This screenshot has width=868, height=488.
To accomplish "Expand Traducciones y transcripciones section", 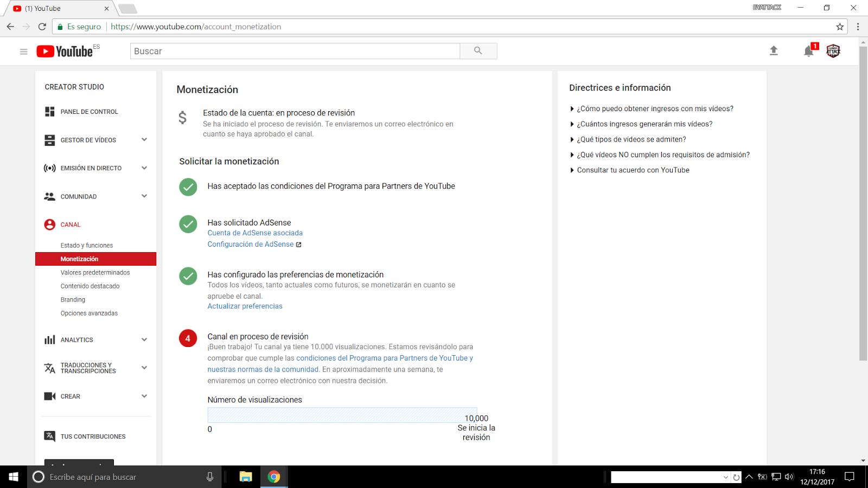I will coord(144,368).
